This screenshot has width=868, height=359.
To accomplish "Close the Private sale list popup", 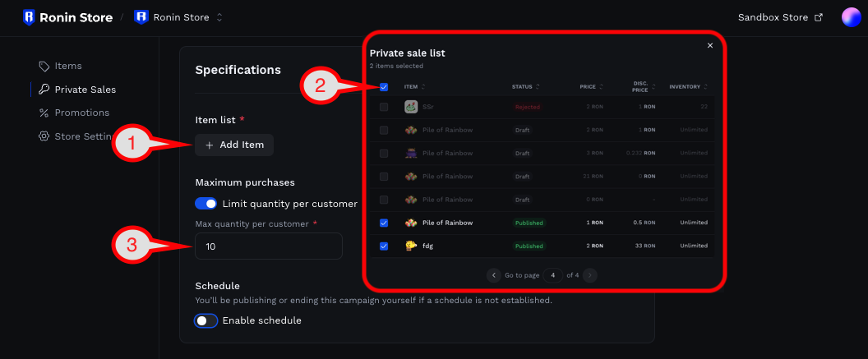I will click(710, 46).
